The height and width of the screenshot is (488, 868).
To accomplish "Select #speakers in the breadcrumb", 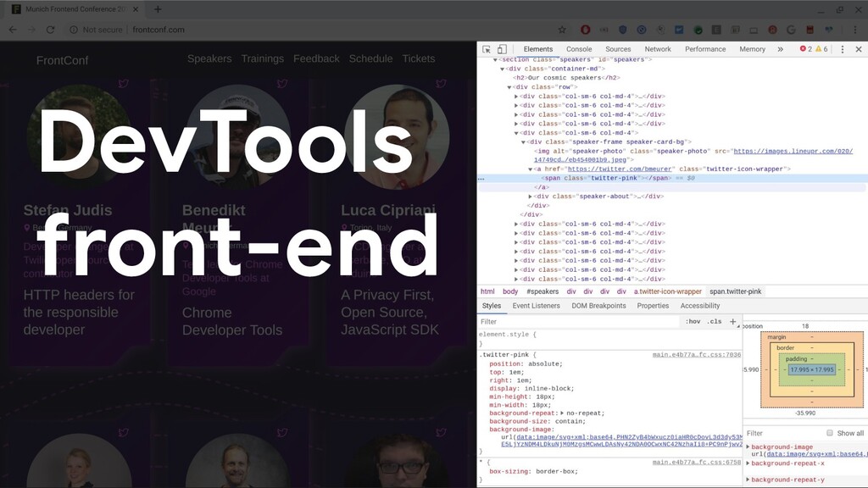I will pyautogui.click(x=542, y=291).
